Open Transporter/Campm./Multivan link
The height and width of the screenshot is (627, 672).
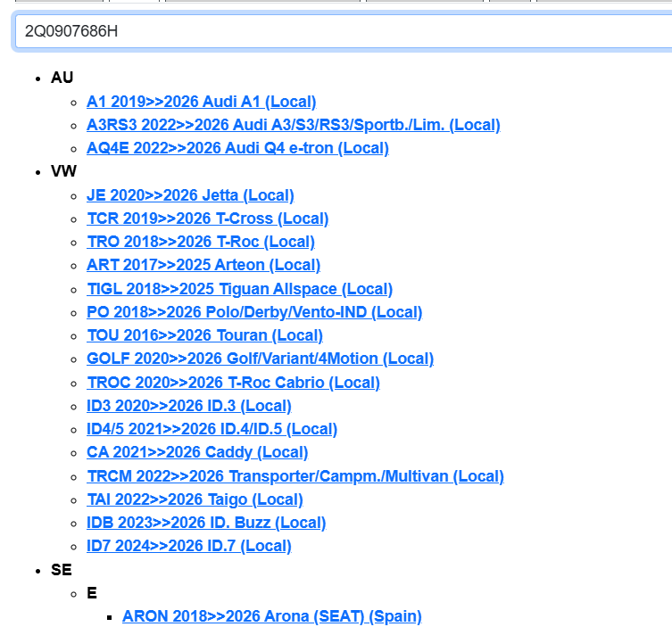point(295,476)
